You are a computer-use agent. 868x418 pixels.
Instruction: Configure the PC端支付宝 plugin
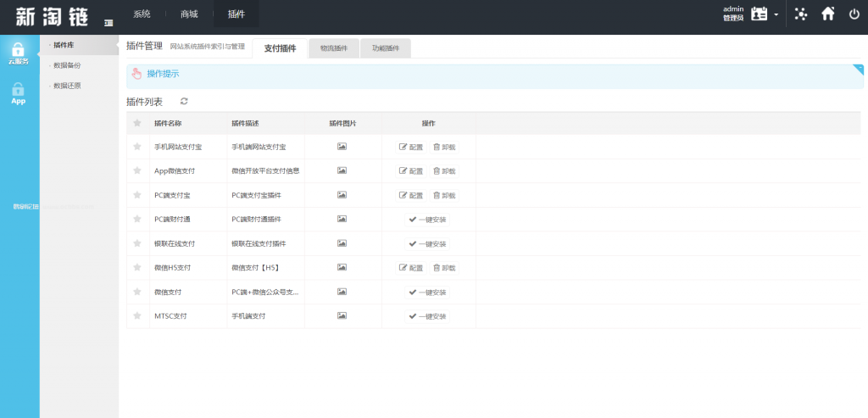(411, 196)
